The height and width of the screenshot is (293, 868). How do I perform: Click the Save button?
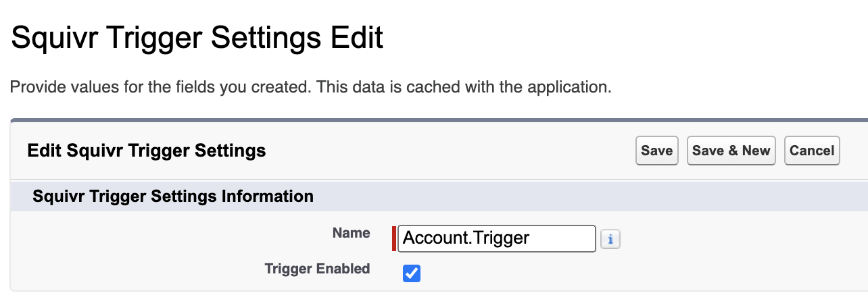[x=656, y=151]
